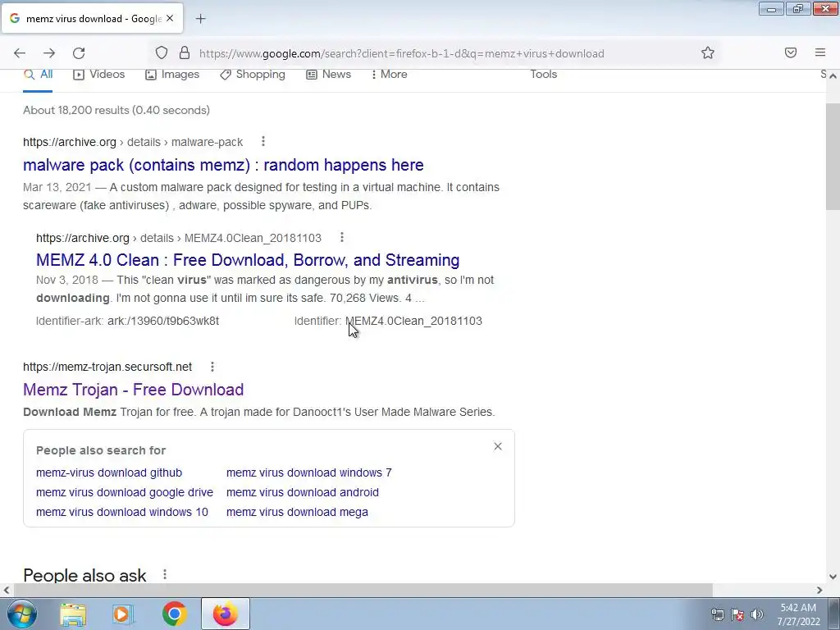Open a new tab with the plus button
Viewport: 840px width, 630px height.
pyautogui.click(x=200, y=19)
